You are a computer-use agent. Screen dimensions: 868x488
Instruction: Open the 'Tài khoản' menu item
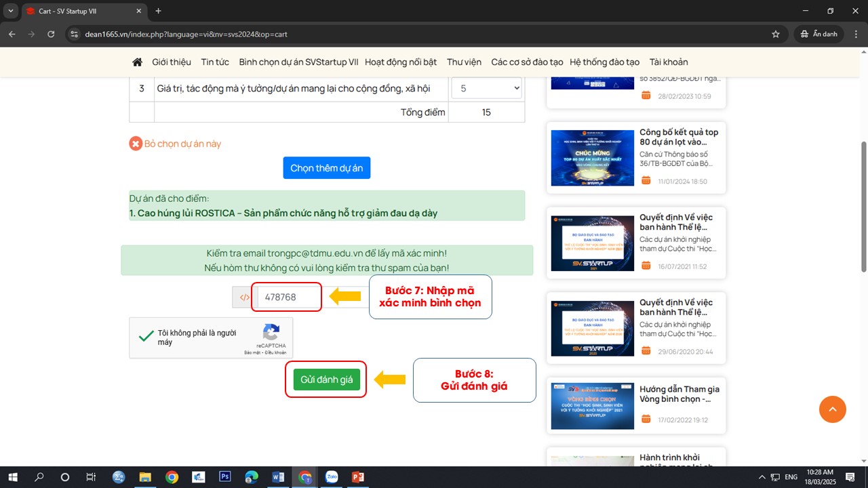click(x=668, y=62)
